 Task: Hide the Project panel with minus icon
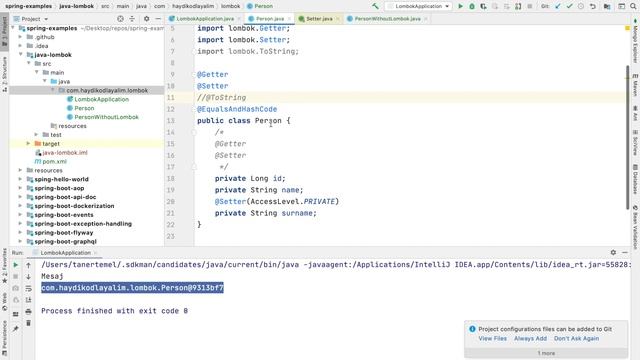pos(158,19)
